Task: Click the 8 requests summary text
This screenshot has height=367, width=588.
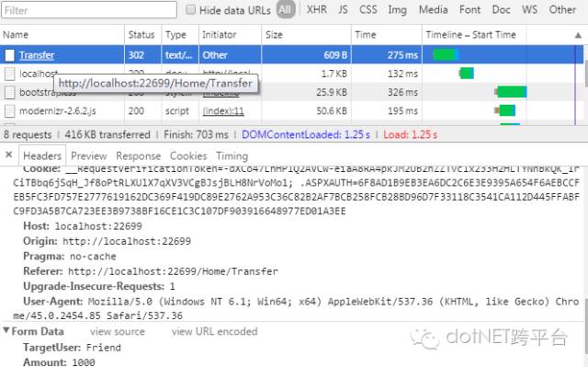Action: pos(28,134)
